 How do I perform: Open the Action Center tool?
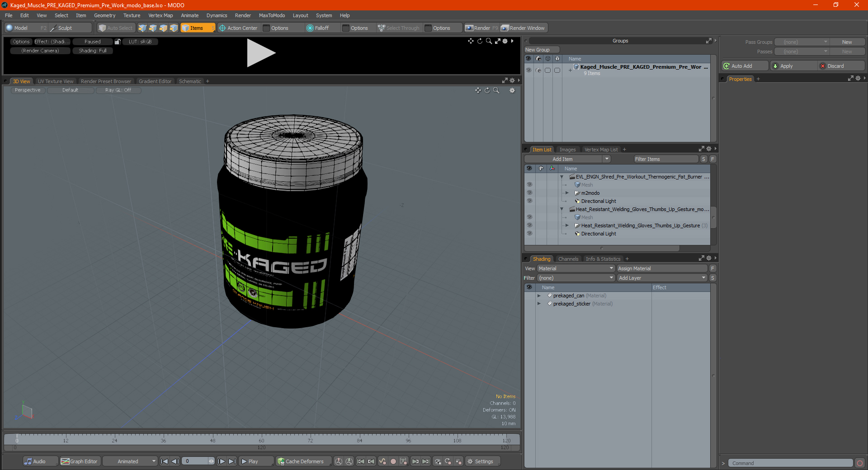point(238,28)
